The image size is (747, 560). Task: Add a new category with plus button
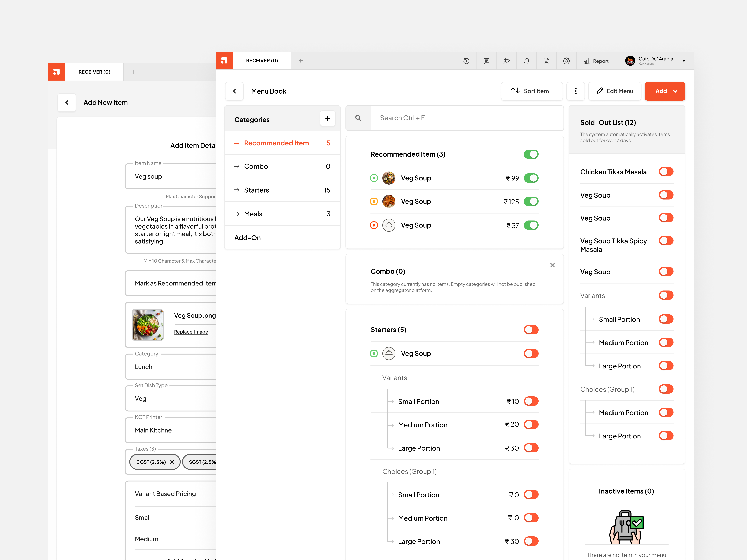pos(328,119)
